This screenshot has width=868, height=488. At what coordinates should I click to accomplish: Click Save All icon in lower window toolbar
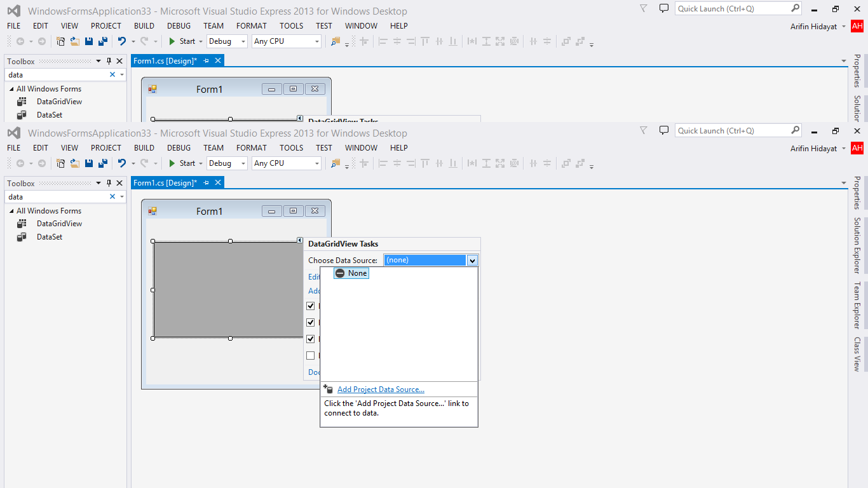[102, 163]
